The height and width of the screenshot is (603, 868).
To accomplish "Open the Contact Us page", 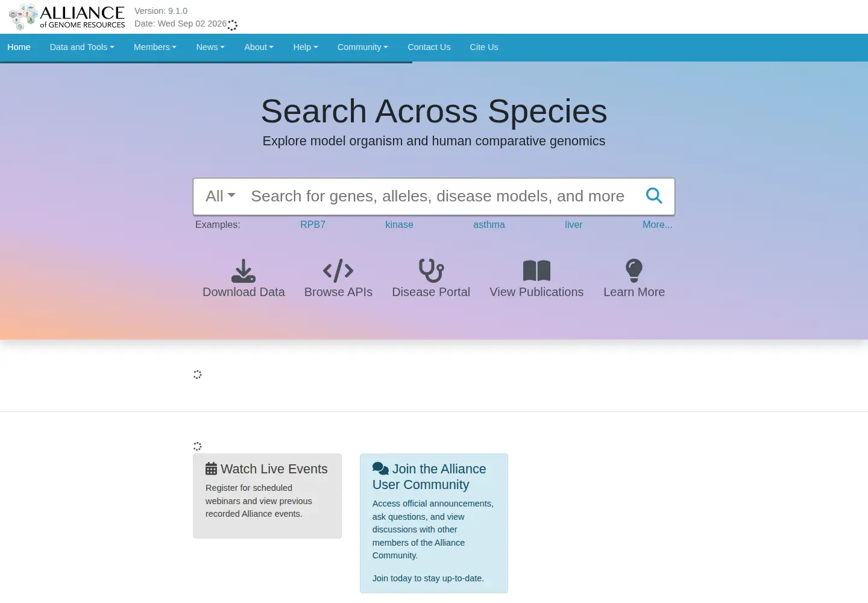I will 429,47.
